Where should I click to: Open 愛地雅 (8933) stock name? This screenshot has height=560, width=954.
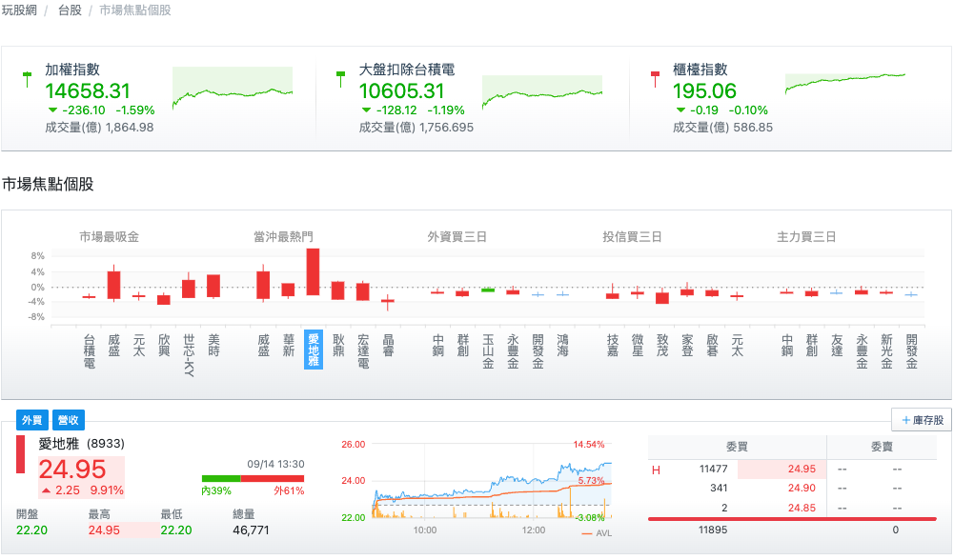click(82, 444)
